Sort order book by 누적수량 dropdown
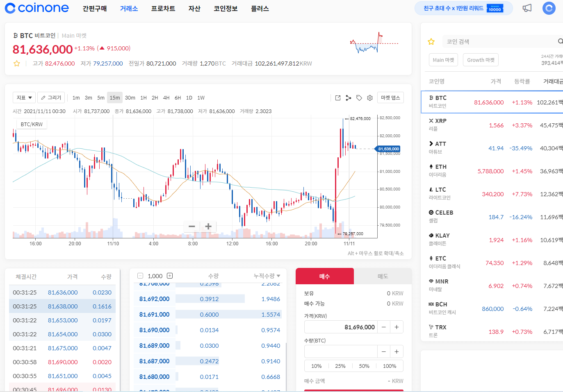Image resolution: width=563 pixels, height=392 pixels. coord(267,276)
